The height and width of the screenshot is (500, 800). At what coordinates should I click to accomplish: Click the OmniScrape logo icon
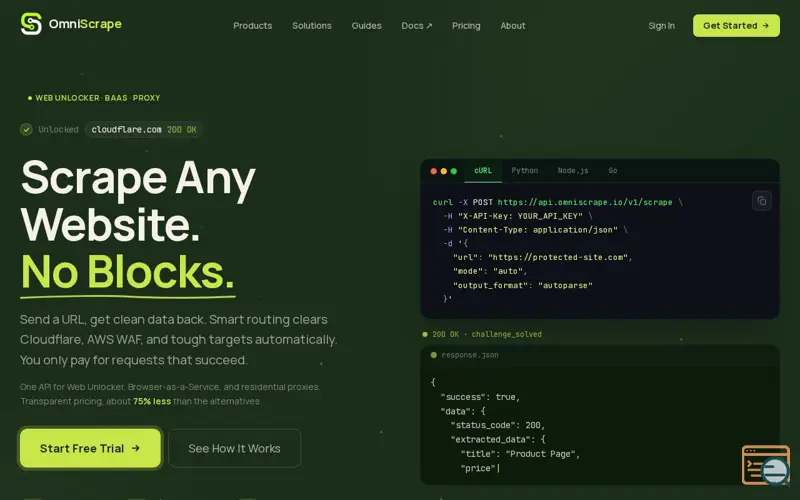31,24
